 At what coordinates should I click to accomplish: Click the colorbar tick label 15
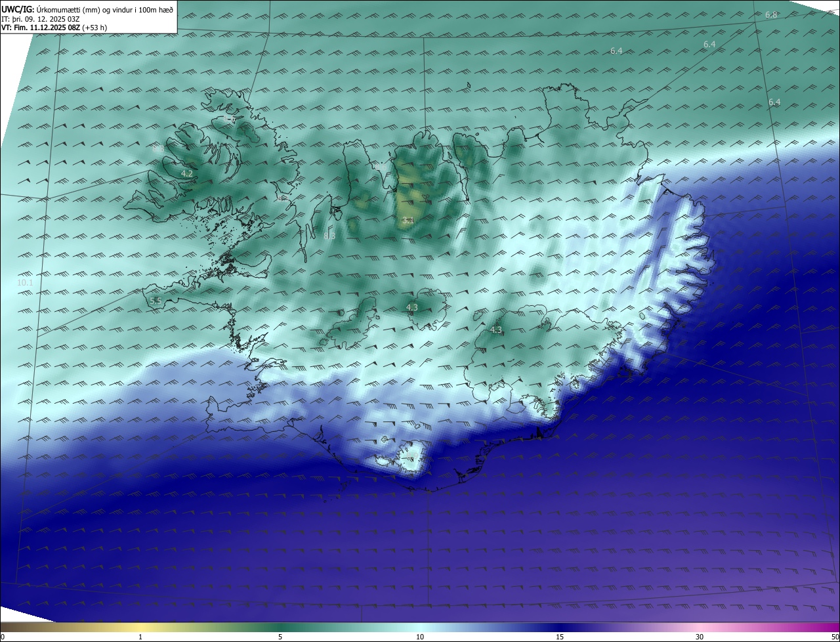(x=560, y=637)
